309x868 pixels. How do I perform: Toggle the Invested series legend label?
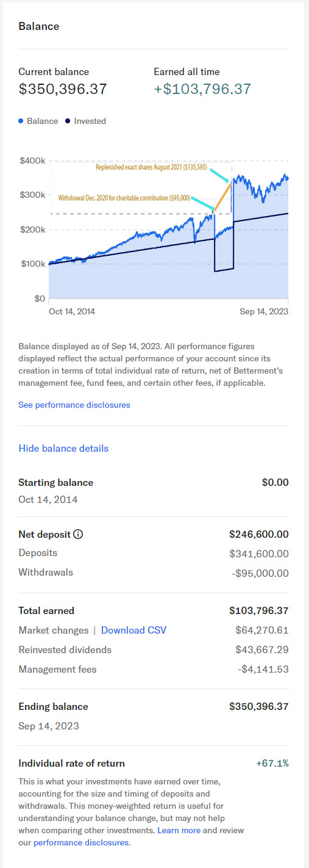[90, 121]
